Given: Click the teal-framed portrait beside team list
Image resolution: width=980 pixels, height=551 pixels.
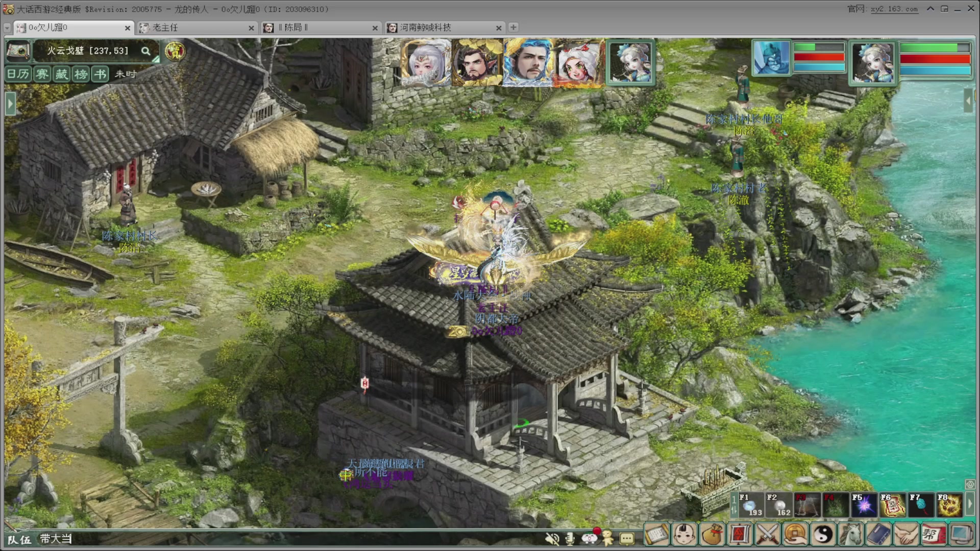Looking at the screenshot, I should pos(631,62).
